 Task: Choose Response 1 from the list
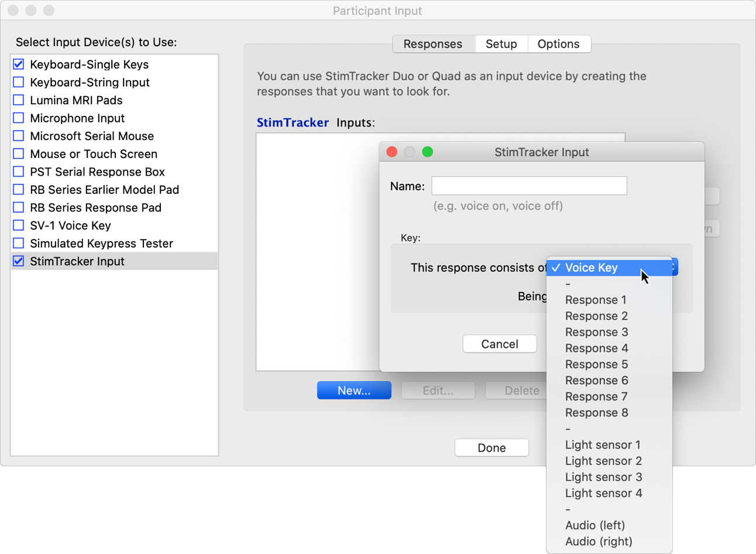click(x=596, y=300)
